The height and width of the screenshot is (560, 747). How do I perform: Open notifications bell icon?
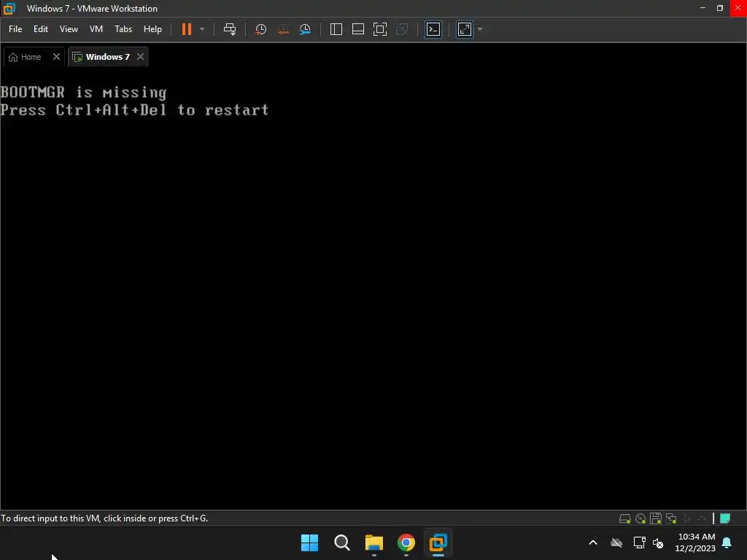pyautogui.click(x=727, y=542)
